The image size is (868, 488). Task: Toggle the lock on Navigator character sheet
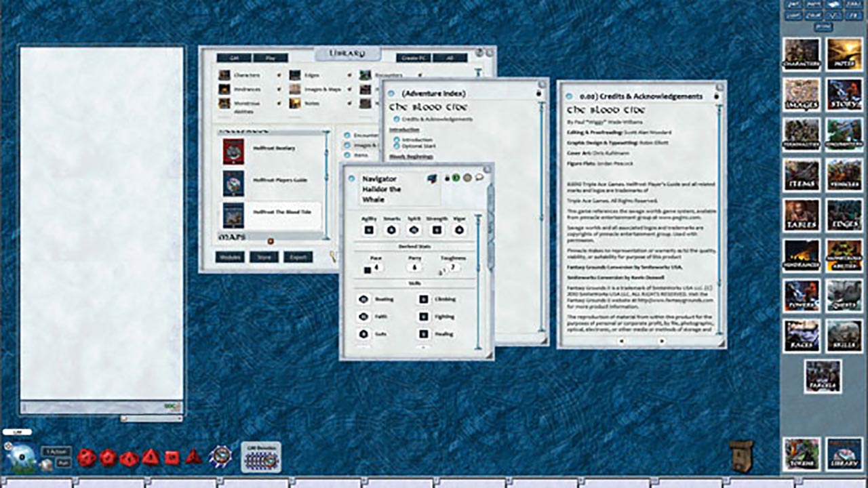(x=447, y=178)
